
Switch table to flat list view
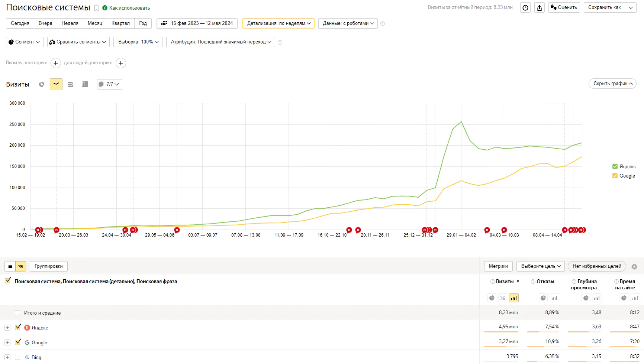(x=10, y=266)
